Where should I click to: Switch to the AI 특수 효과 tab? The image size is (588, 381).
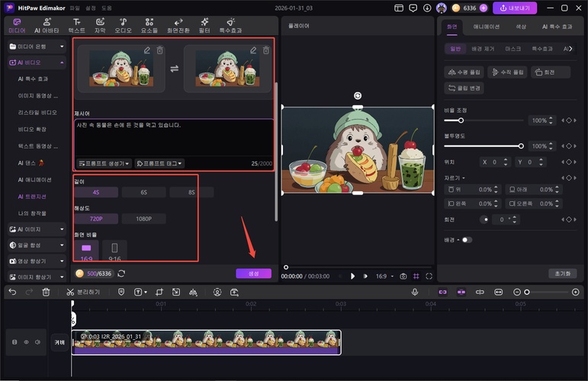click(x=557, y=27)
